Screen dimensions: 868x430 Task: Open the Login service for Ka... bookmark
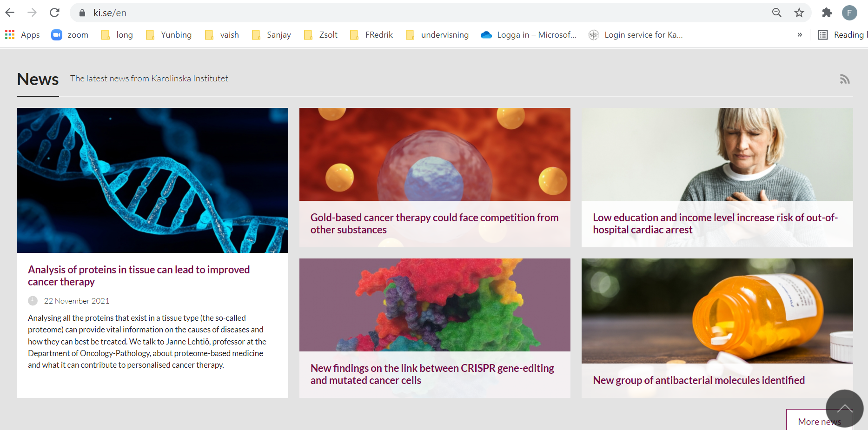[x=636, y=35]
